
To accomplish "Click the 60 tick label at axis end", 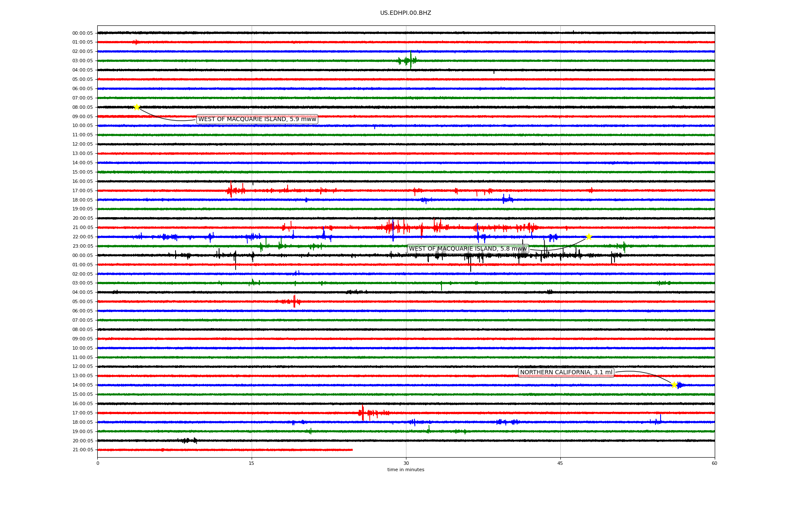I will pyautogui.click(x=714, y=463).
